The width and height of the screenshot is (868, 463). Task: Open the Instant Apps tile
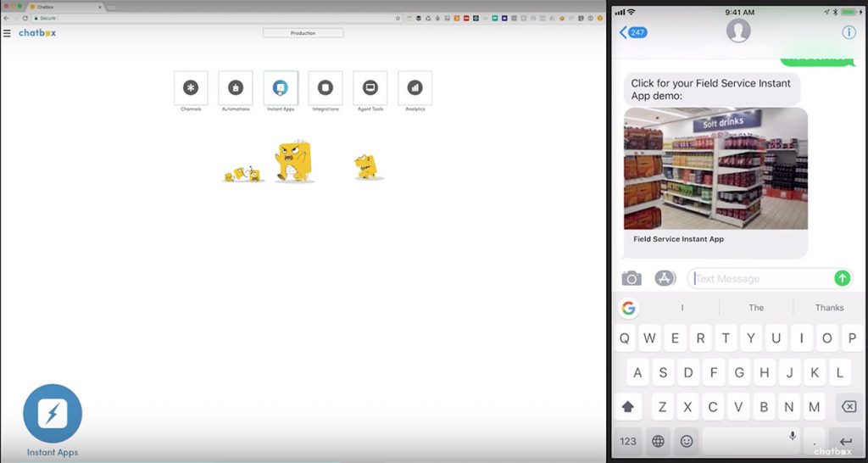[x=281, y=87]
